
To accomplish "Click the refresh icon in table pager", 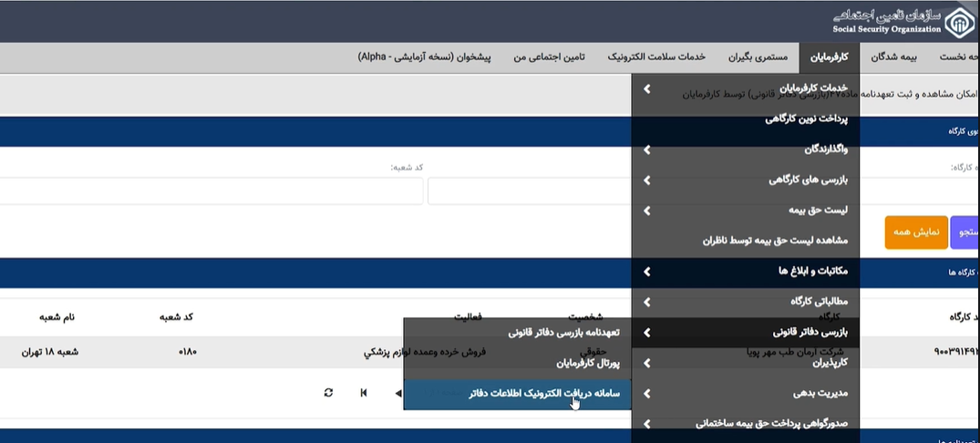I will click(x=329, y=392).
